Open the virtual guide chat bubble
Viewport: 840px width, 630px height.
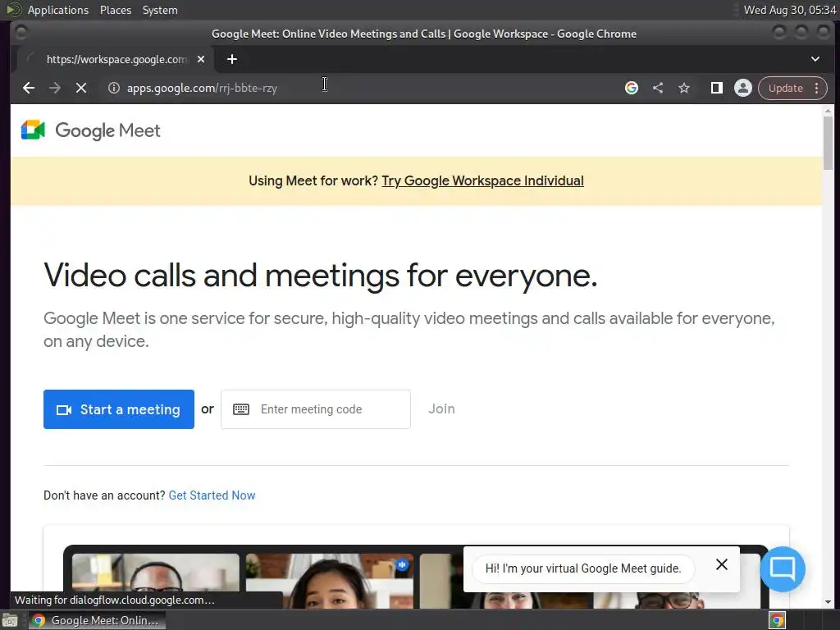(782, 568)
